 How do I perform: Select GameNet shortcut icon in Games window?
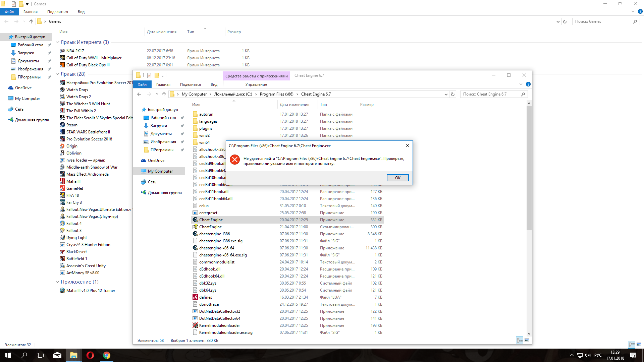62,188
